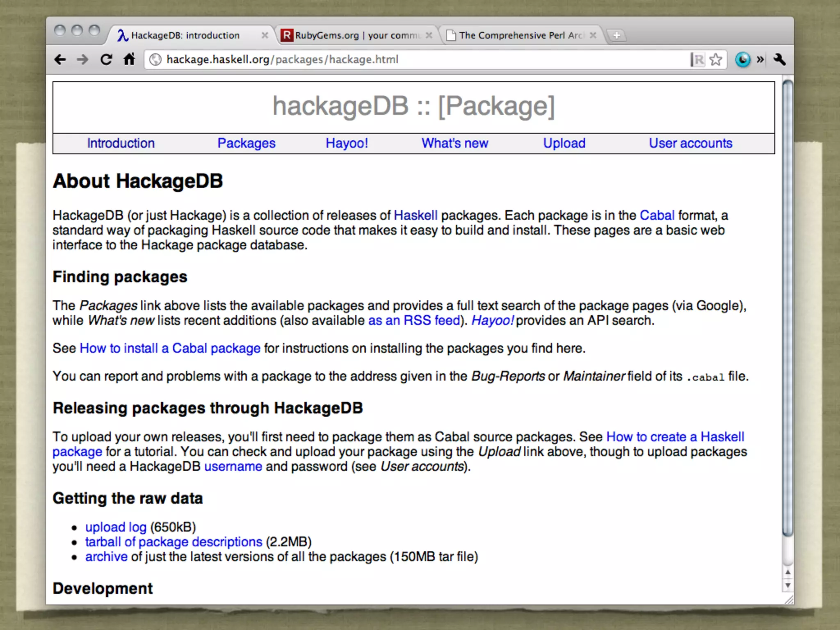Viewport: 840px width, 630px height.
Task: Open 'How to create a Haskell package' link
Action: (x=675, y=437)
